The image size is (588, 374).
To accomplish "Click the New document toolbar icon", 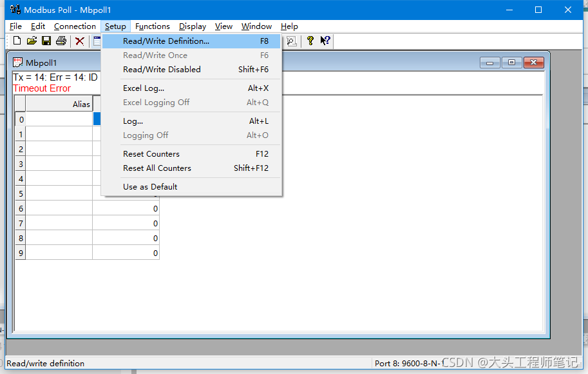I will click(x=17, y=41).
